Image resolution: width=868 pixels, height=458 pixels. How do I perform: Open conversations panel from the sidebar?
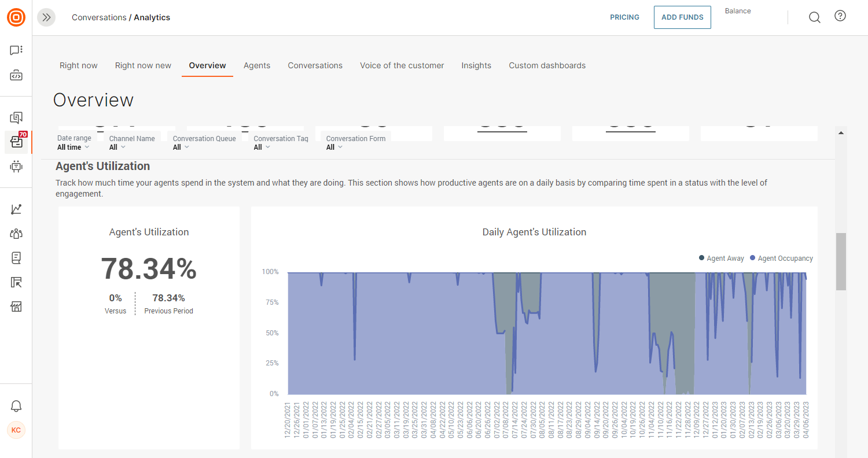[x=16, y=117]
